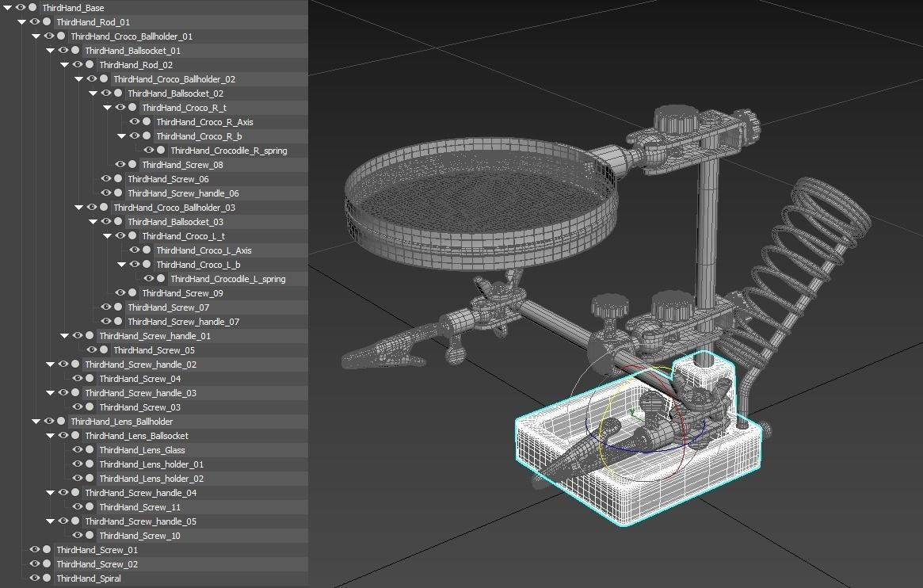Click object dot icon of ThirdHand_Ballsocket_02
Viewport: 923px width, 588px height.
click(118, 93)
